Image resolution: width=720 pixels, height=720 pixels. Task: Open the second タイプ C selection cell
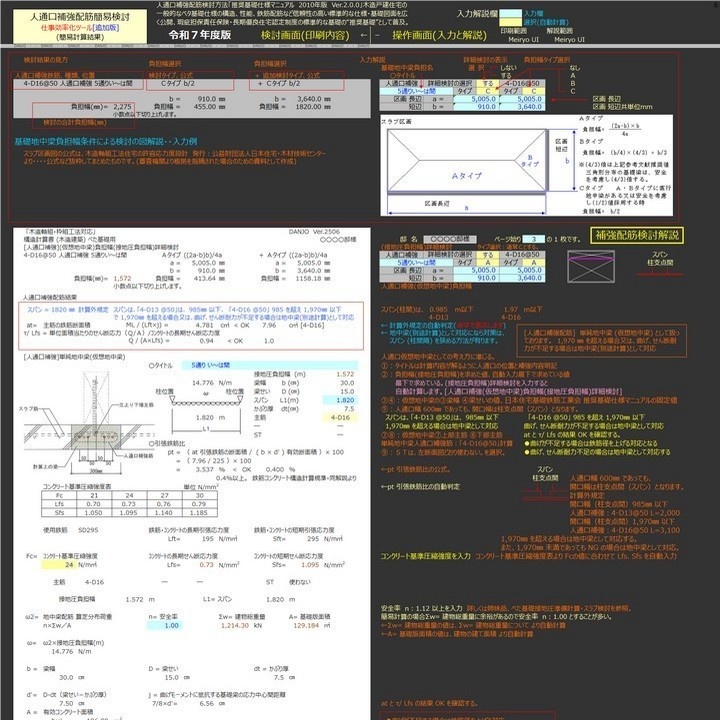[x=534, y=91]
